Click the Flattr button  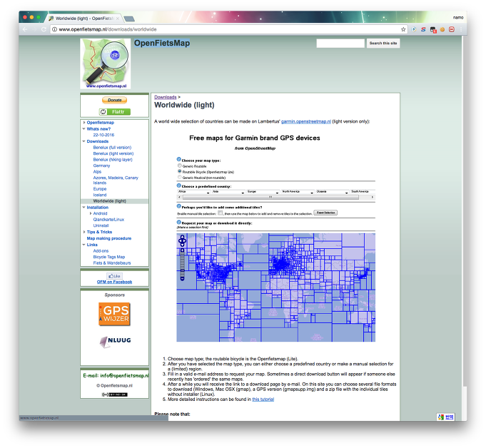pos(115,112)
